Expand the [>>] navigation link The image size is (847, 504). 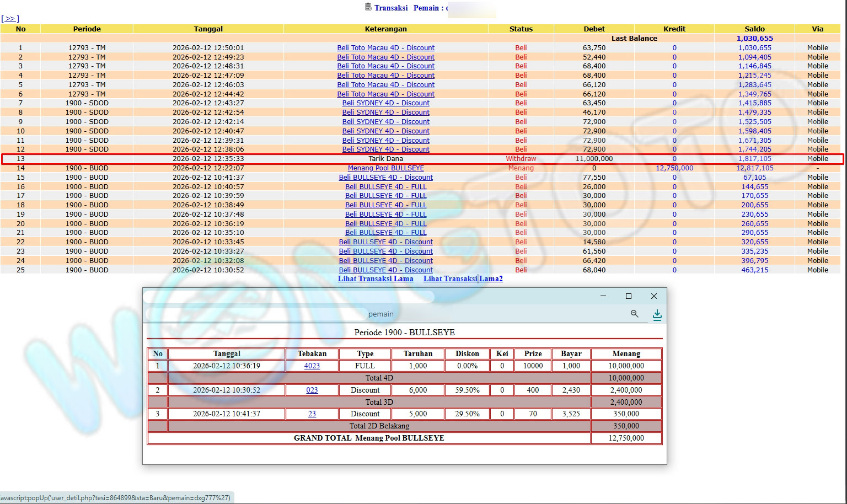[10, 19]
